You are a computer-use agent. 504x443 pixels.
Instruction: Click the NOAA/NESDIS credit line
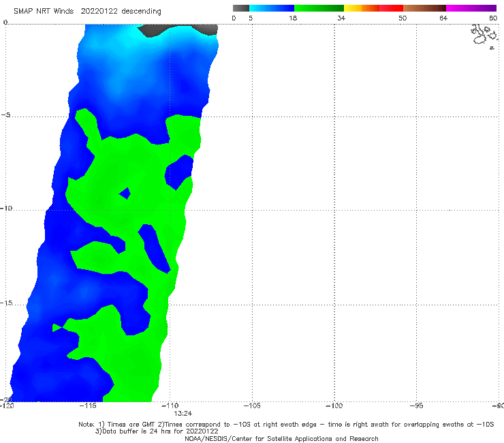pos(281,438)
